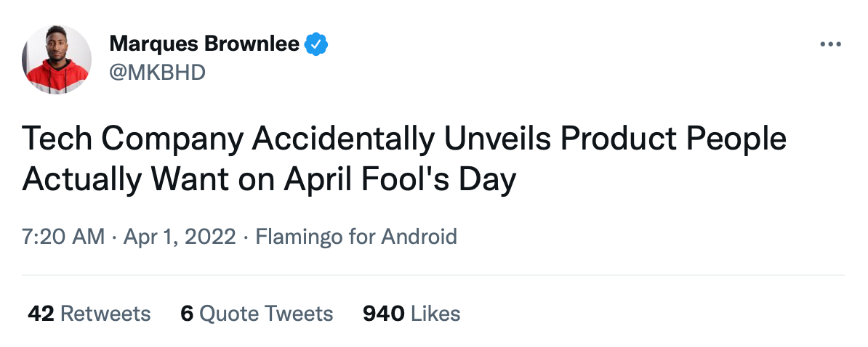
Task: Click the blue verified checkmark badge
Action: 316,45
